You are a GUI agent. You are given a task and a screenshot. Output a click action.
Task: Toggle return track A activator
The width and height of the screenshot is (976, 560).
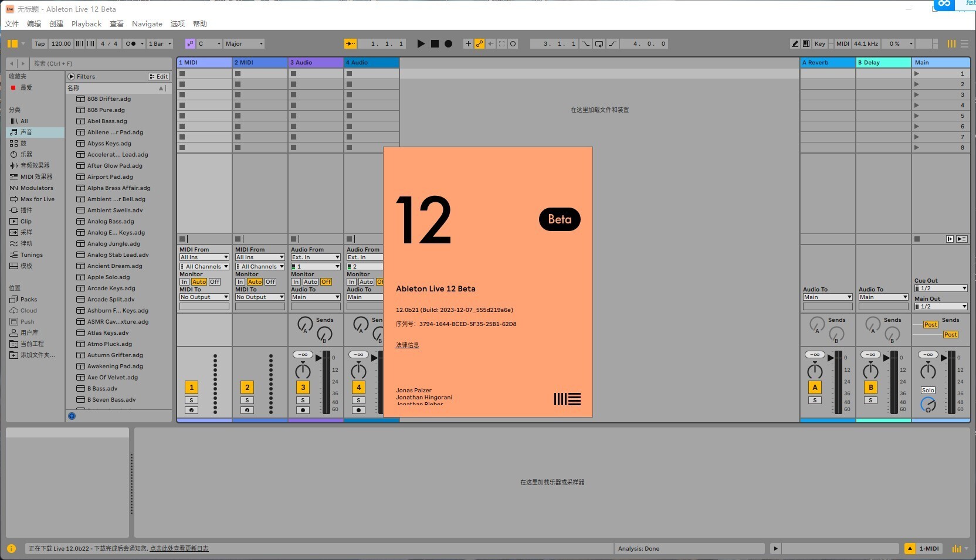point(815,387)
